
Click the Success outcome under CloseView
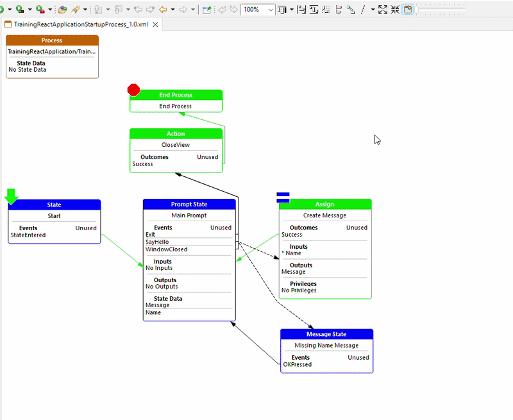tap(142, 164)
